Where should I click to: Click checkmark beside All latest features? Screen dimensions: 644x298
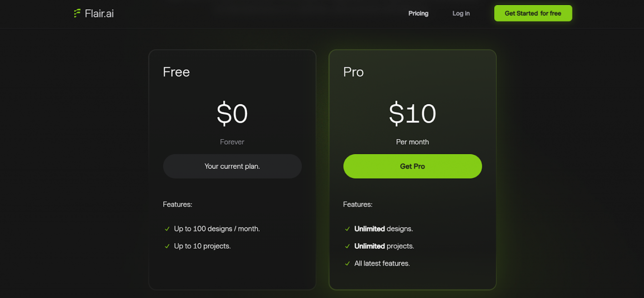347,263
